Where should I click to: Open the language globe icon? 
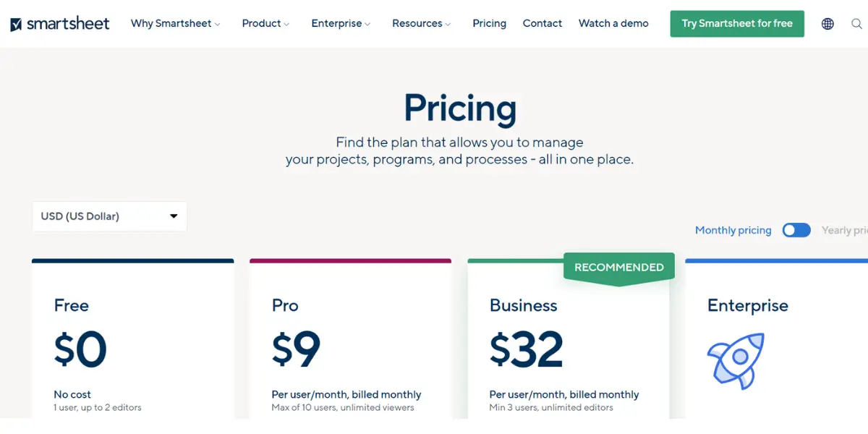tap(827, 24)
